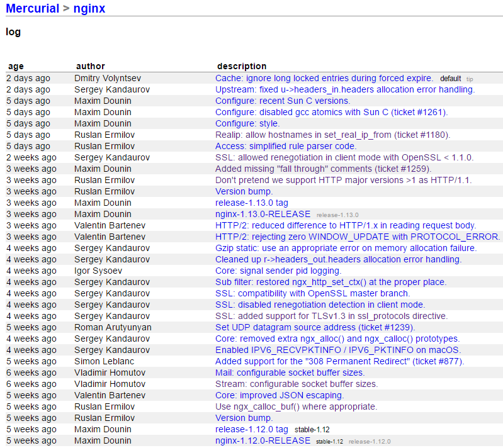The width and height of the screenshot is (503, 448).
Task: Open 'Configure: disabled gcc atomics with Sun C'
Action: [331, 112]
